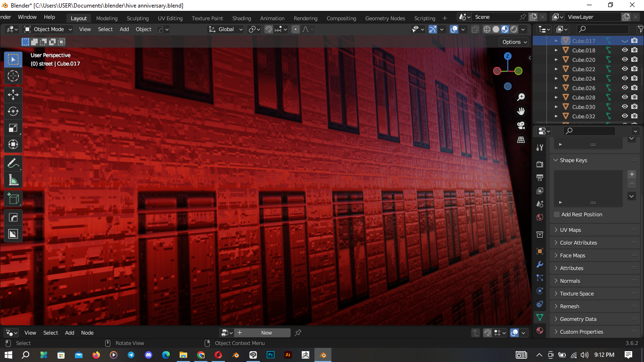The height and width of the screenshot is (362, 644).
Task: Toggle snapping magnet in viewport header
Action: point(269,29)
